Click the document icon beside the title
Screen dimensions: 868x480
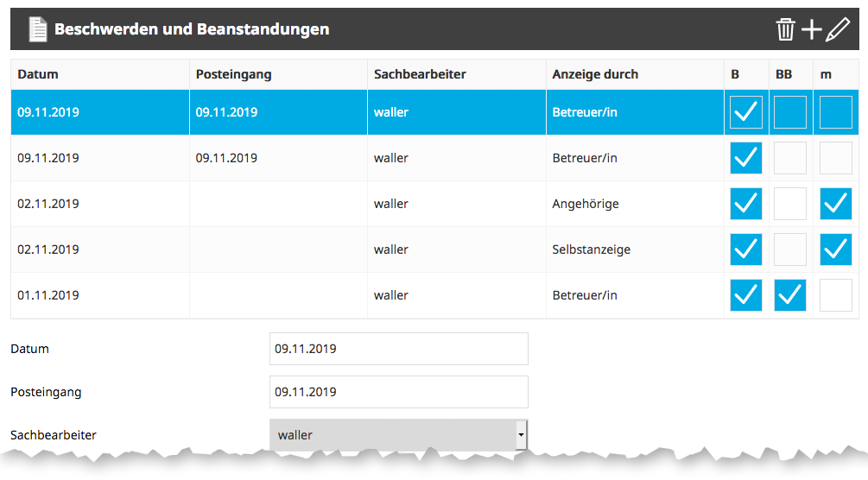pos(37,29)
